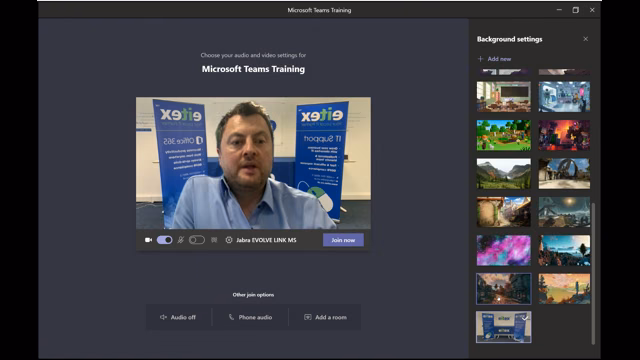Select the eitex banners custom background
This screenshot has height=360, width=640.
[504, 327]
